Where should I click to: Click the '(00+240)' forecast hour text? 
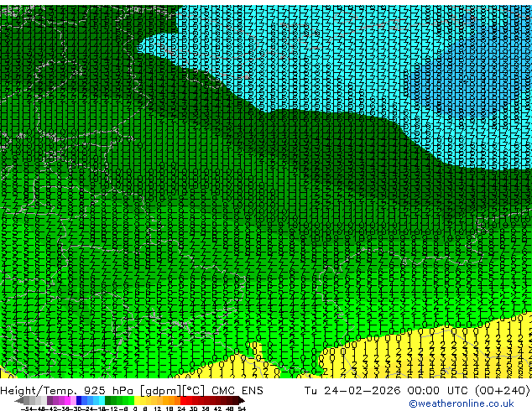click(502, 391)
